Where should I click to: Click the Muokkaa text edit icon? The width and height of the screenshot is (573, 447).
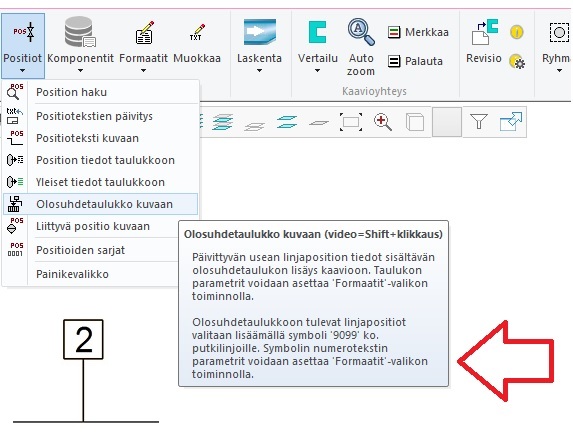(197, 32)
